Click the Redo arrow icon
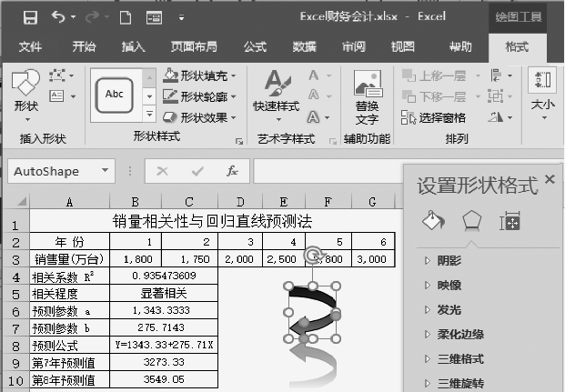The width and height of the screenshot is (565, 392). coord(93,16)
